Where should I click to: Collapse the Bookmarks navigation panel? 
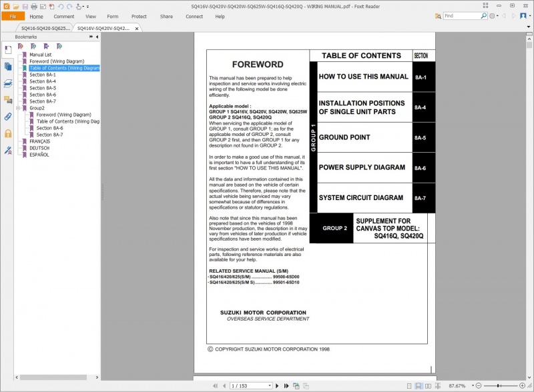97,37
